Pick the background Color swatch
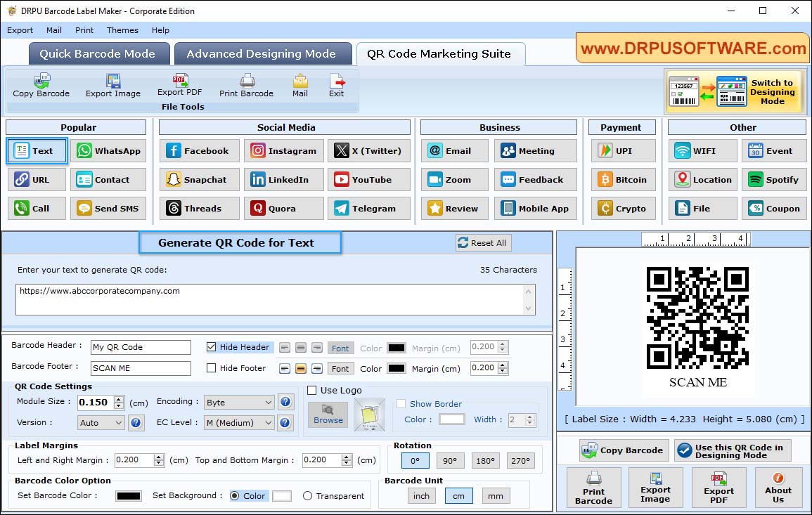Screen dimensions: 812x515 [x=282, y=496]
